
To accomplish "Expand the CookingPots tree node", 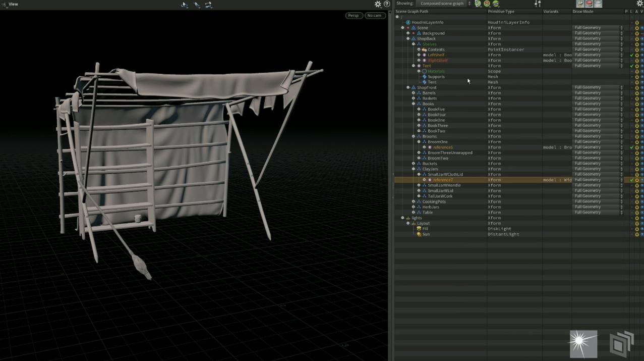I will click(414, 201).
